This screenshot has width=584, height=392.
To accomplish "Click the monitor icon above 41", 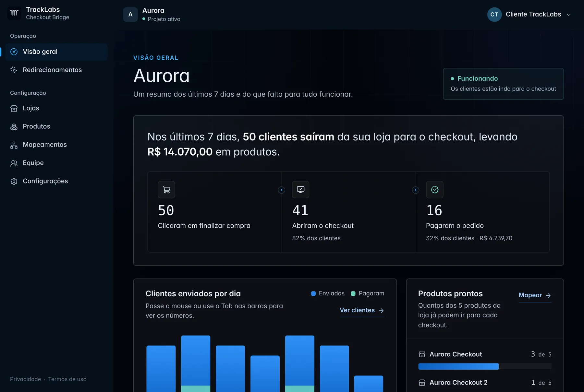I will pos(301,190).
